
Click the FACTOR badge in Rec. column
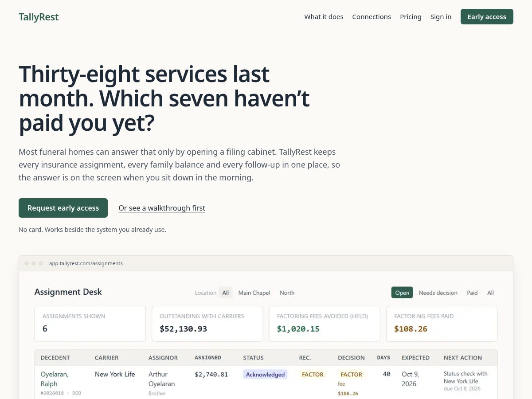(x=313, y=375)
